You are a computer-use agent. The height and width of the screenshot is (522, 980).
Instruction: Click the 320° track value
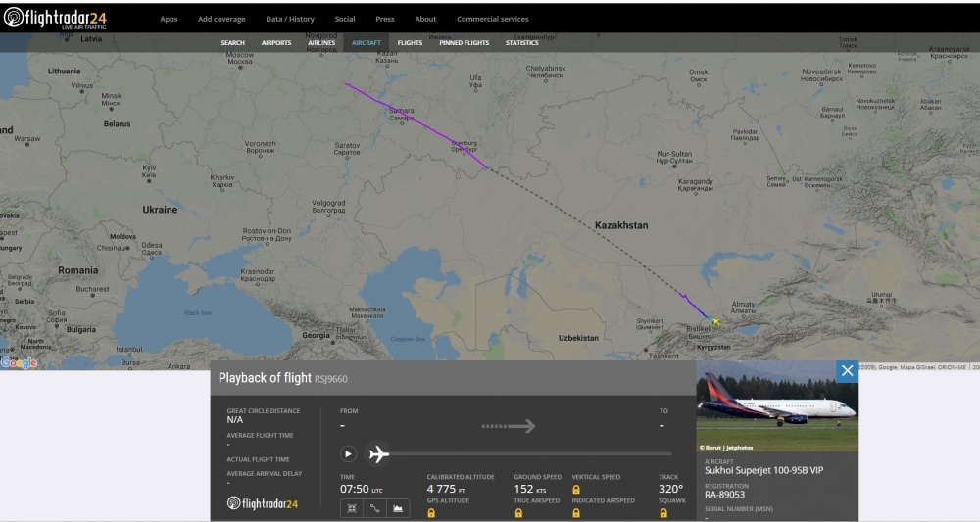(x=670, y=489)
